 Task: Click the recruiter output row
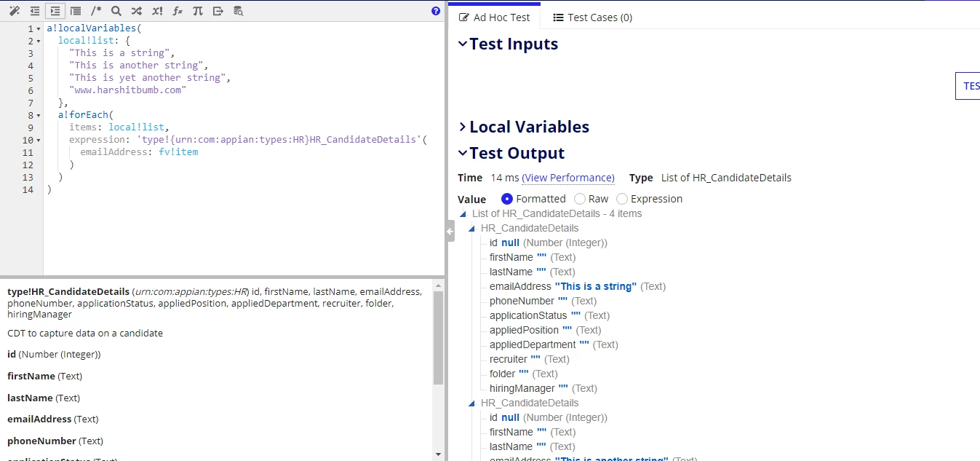(530, 359)
